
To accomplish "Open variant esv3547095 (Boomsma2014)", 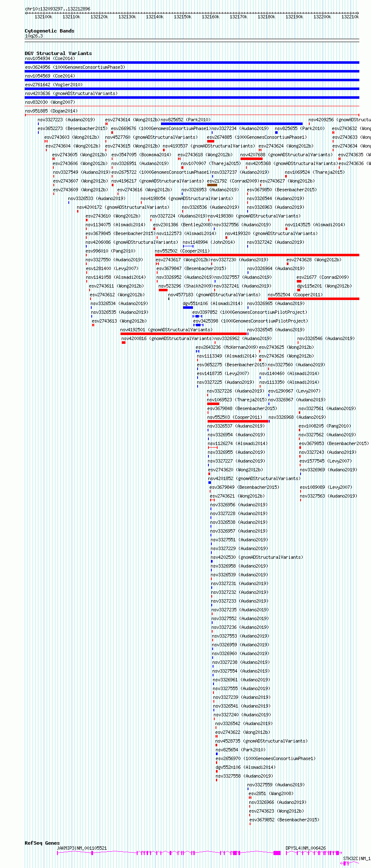I will coord(141,155).
